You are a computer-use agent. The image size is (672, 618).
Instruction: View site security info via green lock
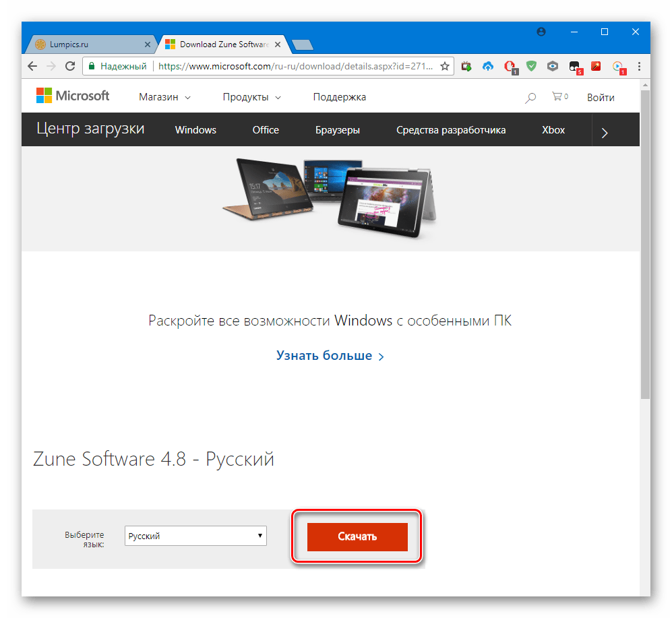coord(91,67)
